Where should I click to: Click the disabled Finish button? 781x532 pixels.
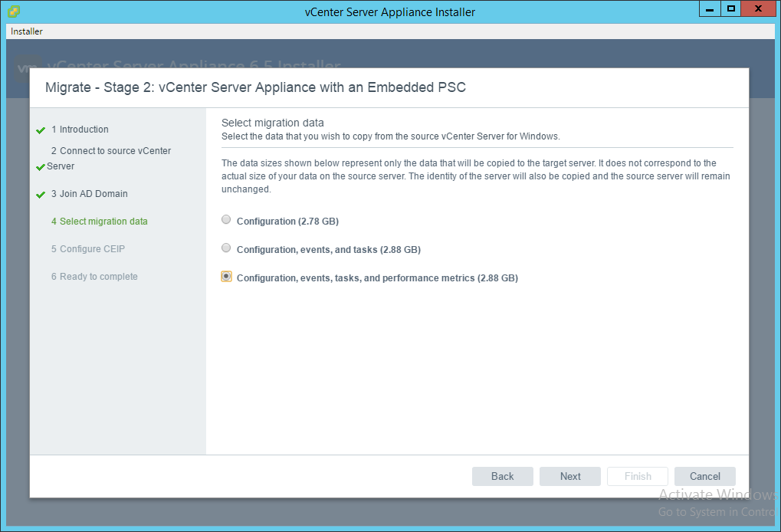click(x=638, y=476)
